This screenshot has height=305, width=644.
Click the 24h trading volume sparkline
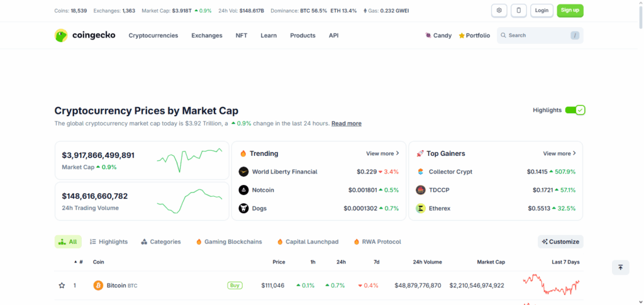coord(189,201)
